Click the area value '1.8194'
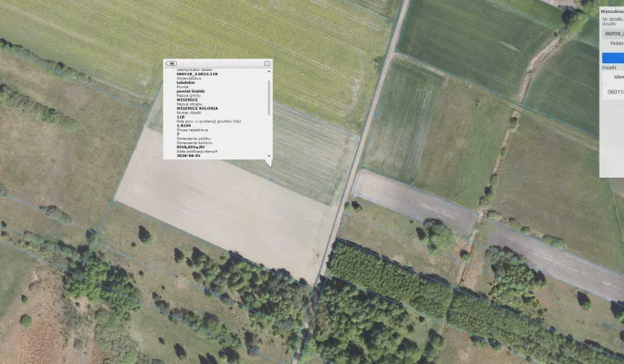The height and width of the screenshot is (364, 624). click(x=184, y=126)
